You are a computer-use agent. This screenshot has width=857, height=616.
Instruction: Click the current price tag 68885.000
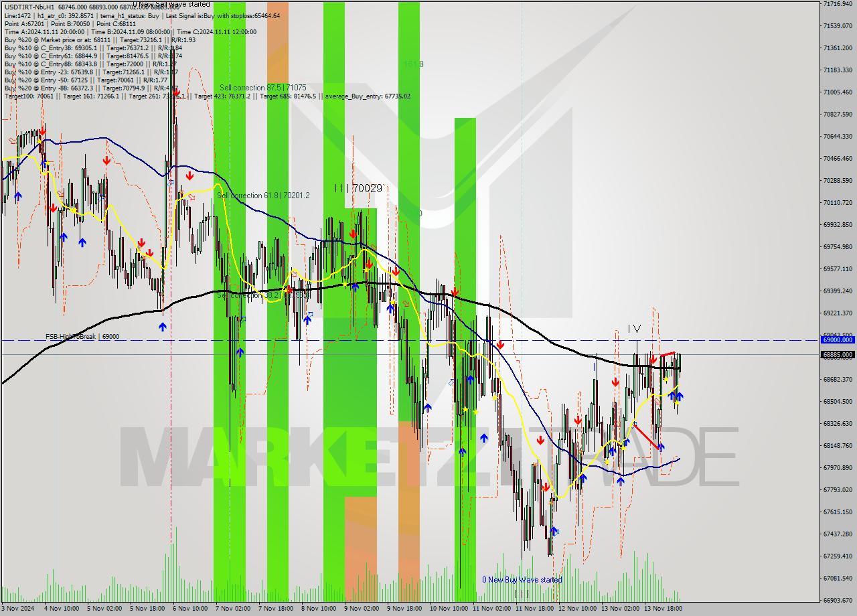837,355
